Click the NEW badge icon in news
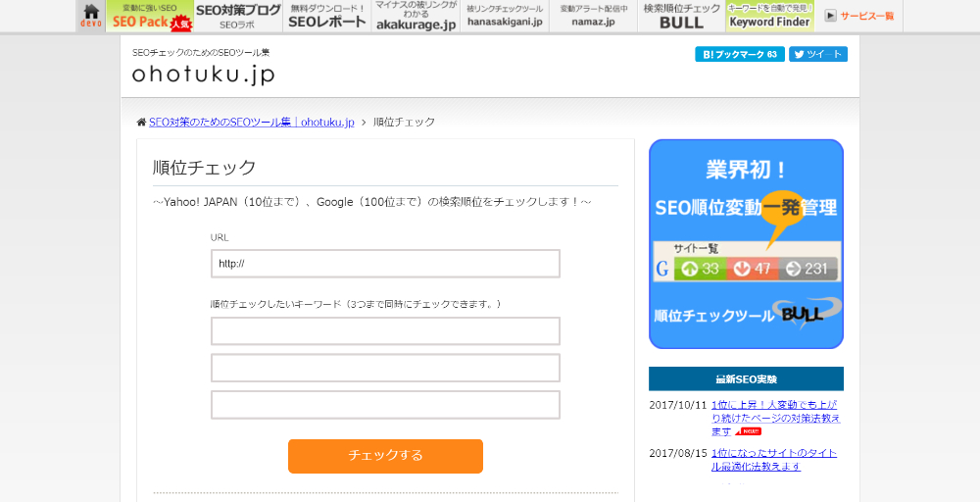The image size is (980, 502). (748, 431)
